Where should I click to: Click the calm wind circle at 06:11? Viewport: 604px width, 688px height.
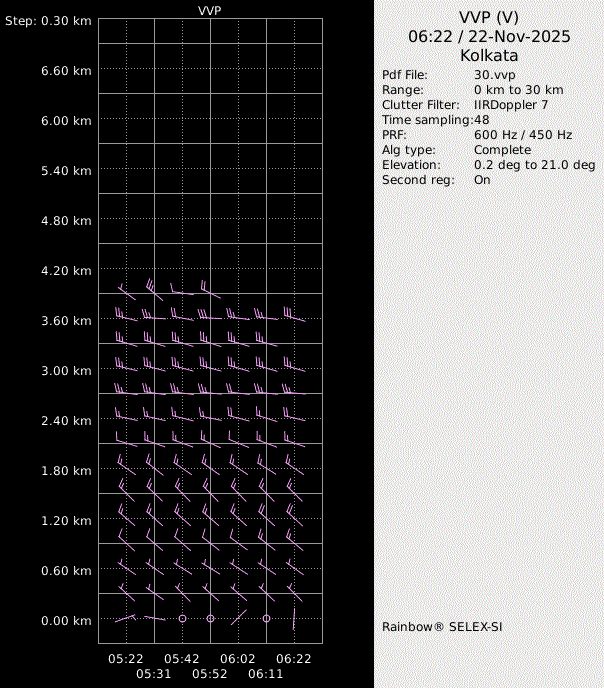coord(266,619)
